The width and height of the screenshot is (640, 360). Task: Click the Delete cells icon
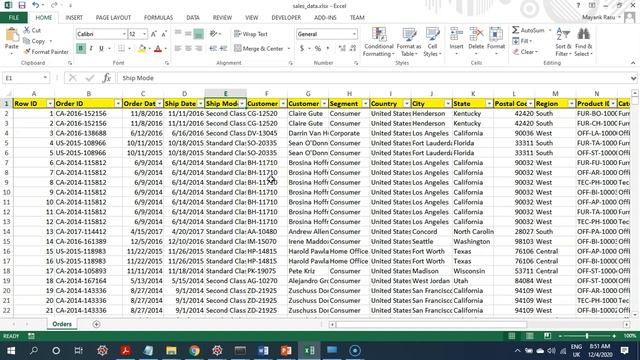[476, 34]
